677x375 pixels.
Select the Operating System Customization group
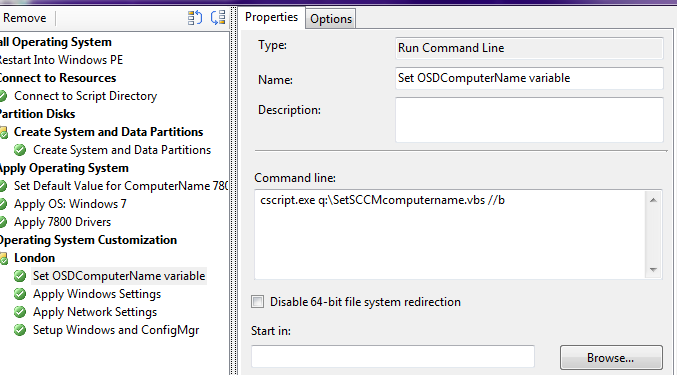pyautogui.click(x=88, y=240)
